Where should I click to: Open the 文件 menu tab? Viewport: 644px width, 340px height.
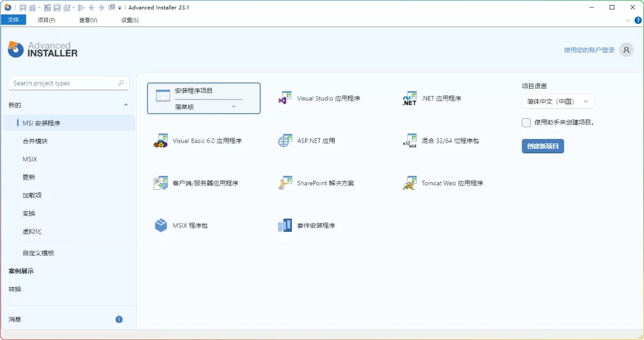coord(13,20)
